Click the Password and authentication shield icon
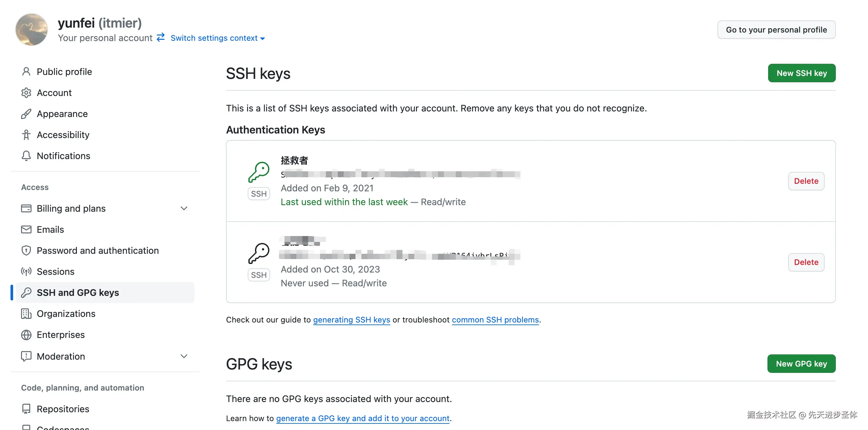 click(26, 251)
